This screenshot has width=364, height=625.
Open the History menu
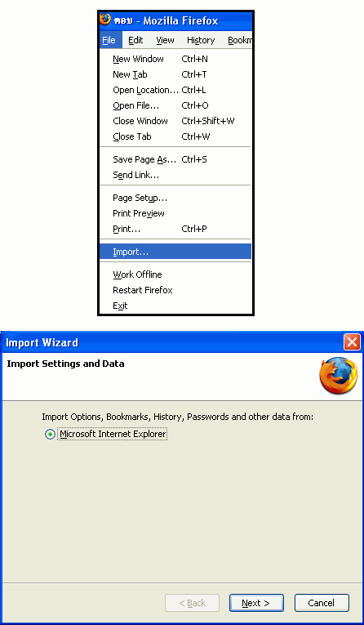click(x=201, y=40)
